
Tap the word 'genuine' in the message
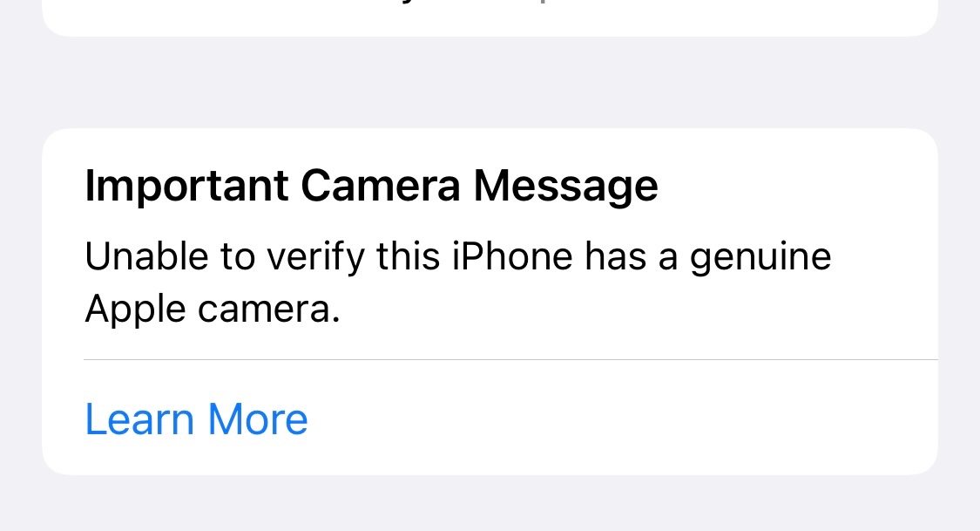(760, 258)
